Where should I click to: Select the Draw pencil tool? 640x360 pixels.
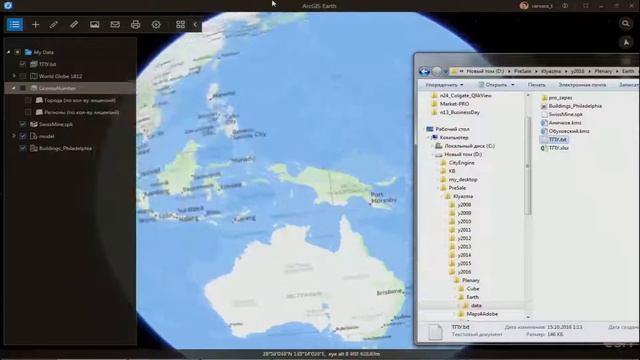(53, 24)
